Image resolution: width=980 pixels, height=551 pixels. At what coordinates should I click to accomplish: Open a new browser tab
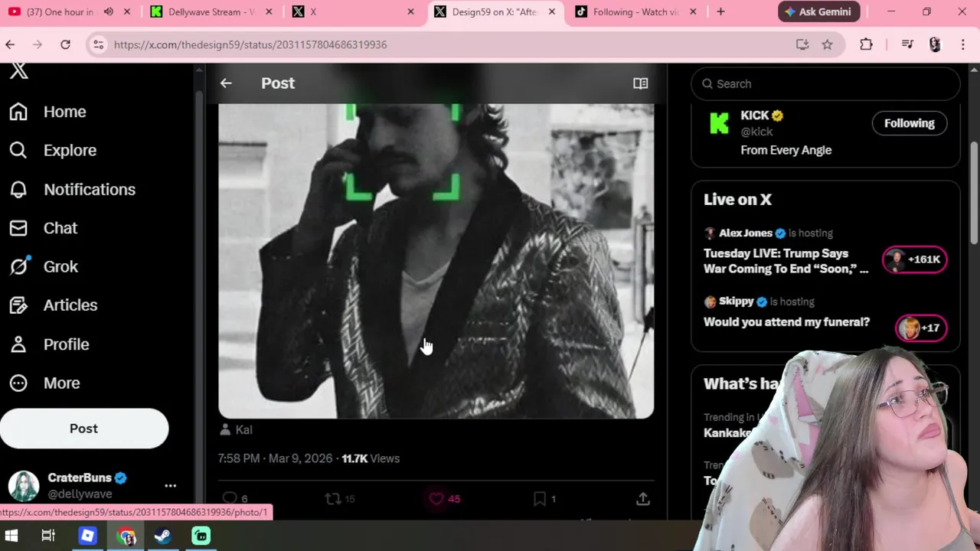click(x=720, y=11)
